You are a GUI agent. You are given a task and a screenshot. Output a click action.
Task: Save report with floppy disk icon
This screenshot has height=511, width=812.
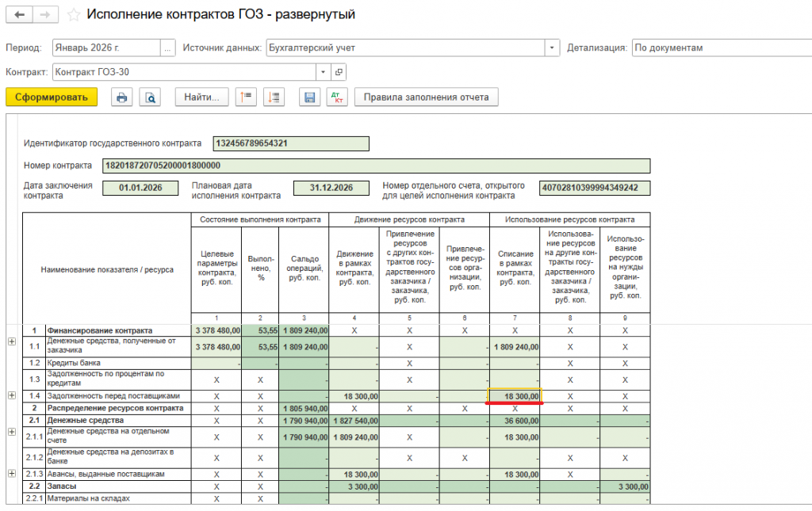pyautogui.click(x=309, y=97)
